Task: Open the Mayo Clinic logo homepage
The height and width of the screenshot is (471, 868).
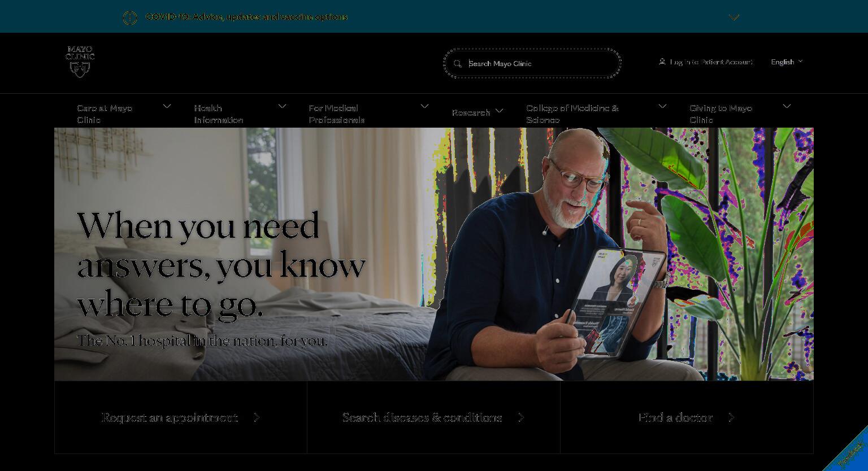Action: click(x=80, y=62)
